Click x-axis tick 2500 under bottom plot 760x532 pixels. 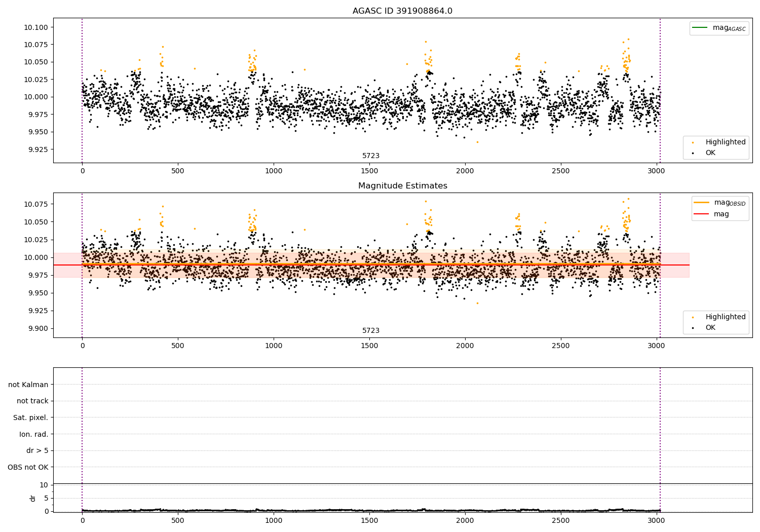(x=561, y=520)
